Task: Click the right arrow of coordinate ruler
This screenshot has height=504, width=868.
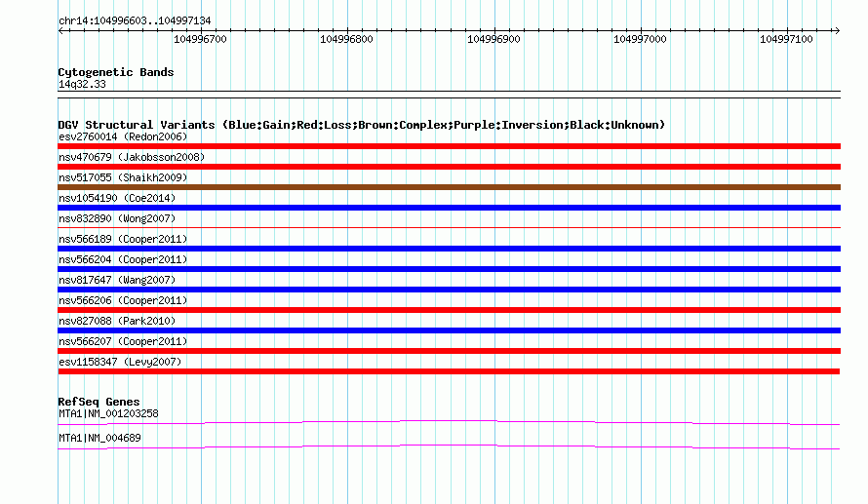Action: [x=837, y=31]
